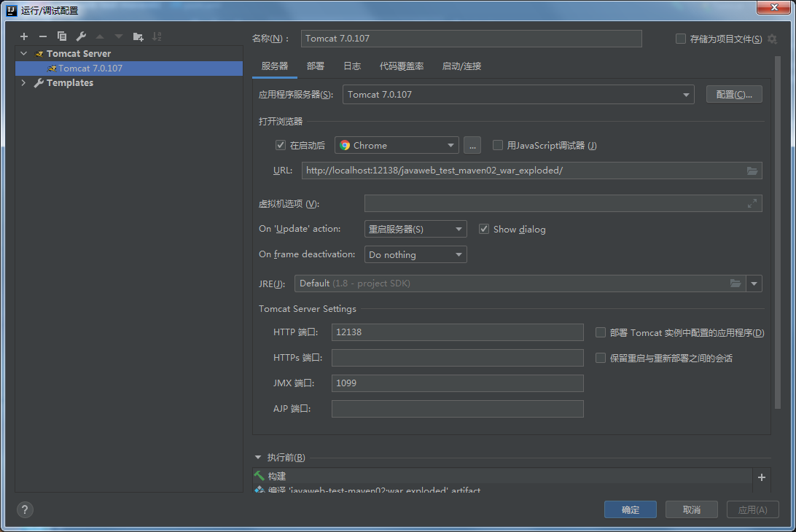Click the HTTP 端口 input field
The height and width of the screenshot is (532, 796).
[457, 332]
